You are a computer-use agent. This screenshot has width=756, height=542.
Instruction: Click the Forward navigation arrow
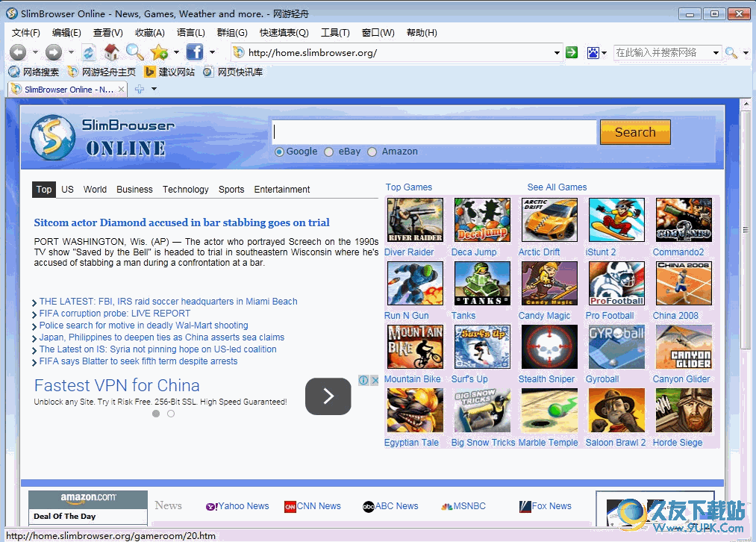[x=54, y=52]
